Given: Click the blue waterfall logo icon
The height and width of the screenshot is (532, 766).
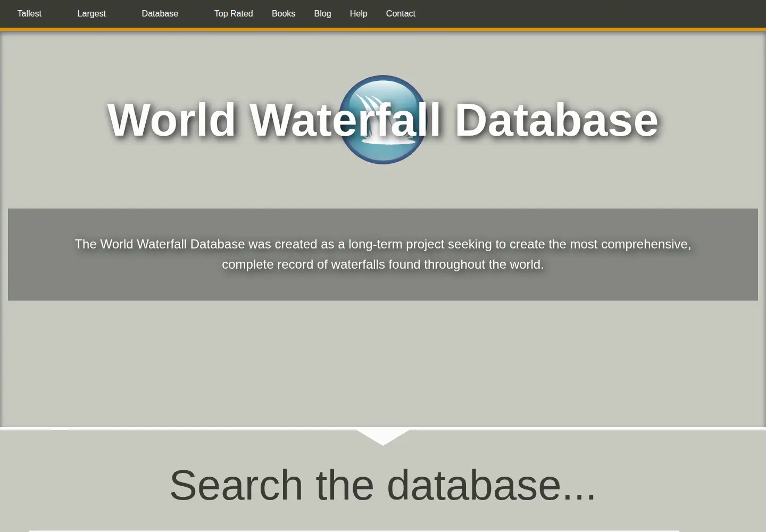Looking at the screenshot, I should click(x=383, y=120).
